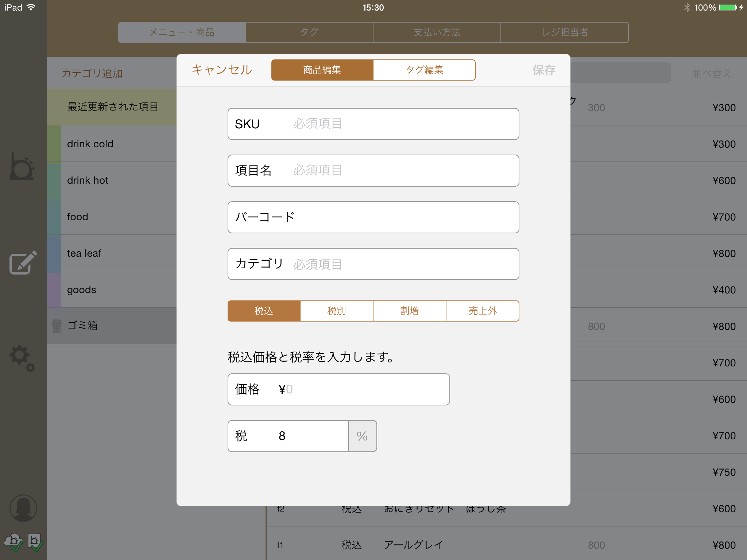Open the メニュー・商品 top tab

pyautogui.click(x=182, y=32)
